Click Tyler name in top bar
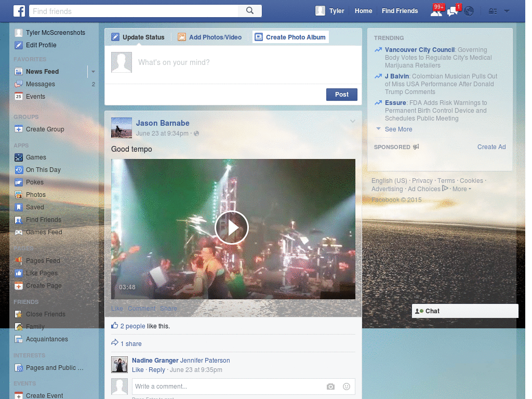The height and width of the screenshot is (399, 532). coord(337,11)
